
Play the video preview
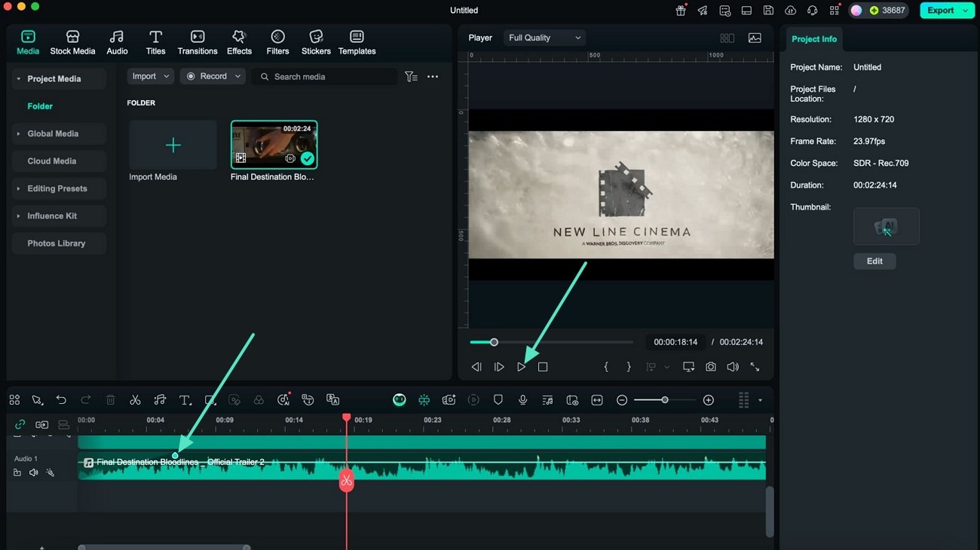click(521, 367)
